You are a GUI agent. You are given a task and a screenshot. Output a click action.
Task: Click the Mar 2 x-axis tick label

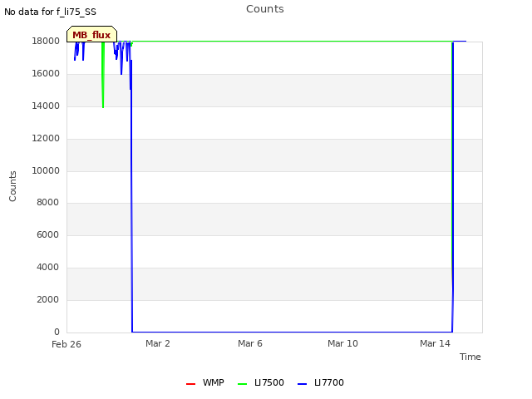tap(158, 343)
